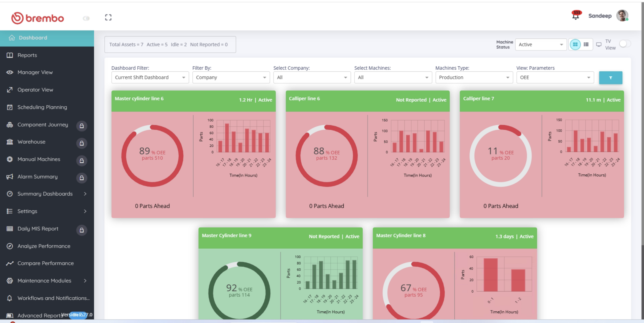The width and height of the screenshot is (644, 323).
Task: Click the Manager View eye icon
Action: click(x=10, y=72)
